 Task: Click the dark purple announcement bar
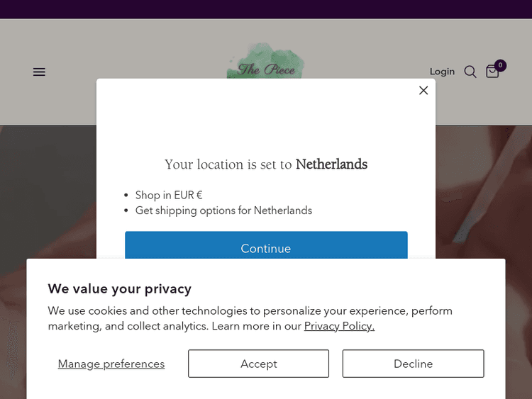coord(266,9)
